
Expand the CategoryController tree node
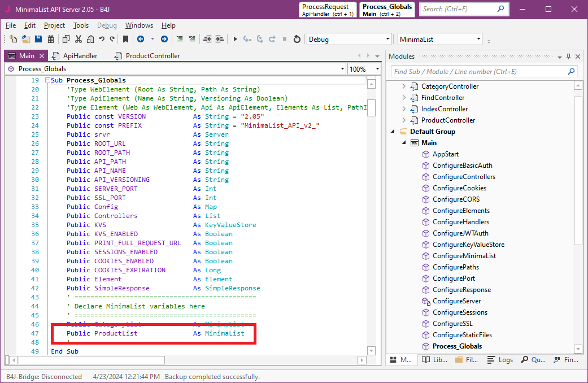(404, 86)
